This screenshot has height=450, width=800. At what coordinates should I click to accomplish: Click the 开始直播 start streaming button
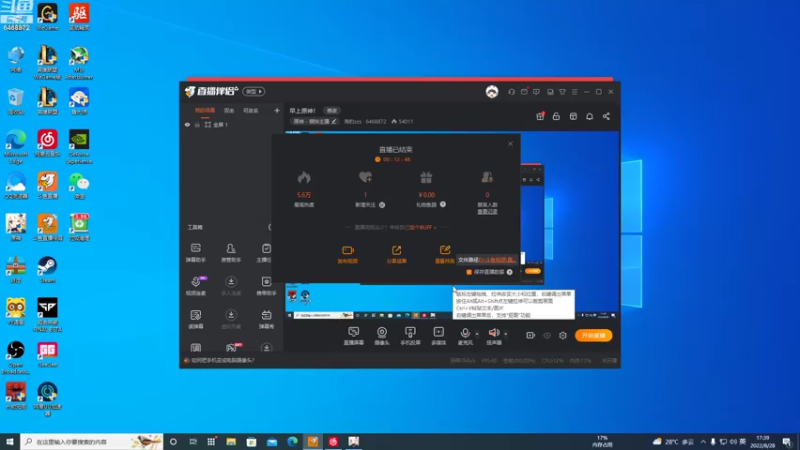pyautogui.click(x=593, y=335)
